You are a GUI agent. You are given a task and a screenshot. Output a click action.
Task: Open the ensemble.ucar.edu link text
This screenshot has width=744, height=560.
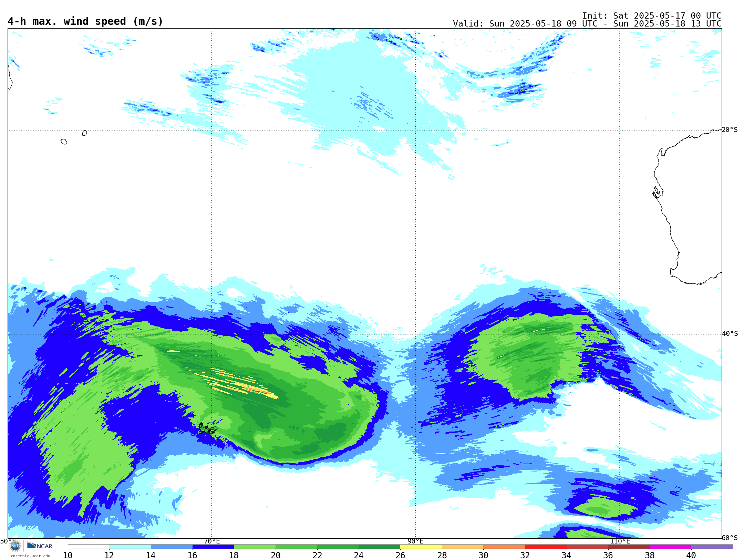pyautogui.click(x=31, y=556)
